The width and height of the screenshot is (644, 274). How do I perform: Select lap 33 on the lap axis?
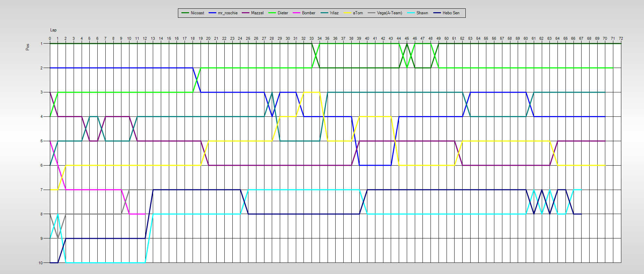coord(312,38)
